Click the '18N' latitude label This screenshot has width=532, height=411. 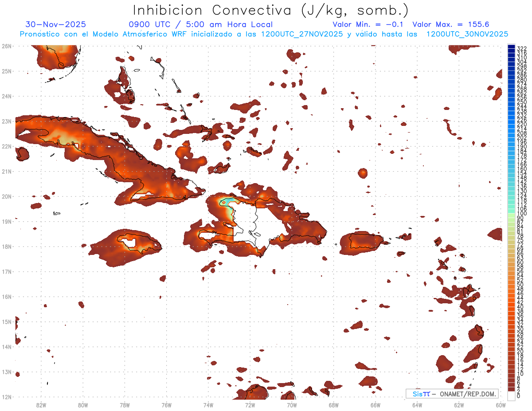pos(7,247)
